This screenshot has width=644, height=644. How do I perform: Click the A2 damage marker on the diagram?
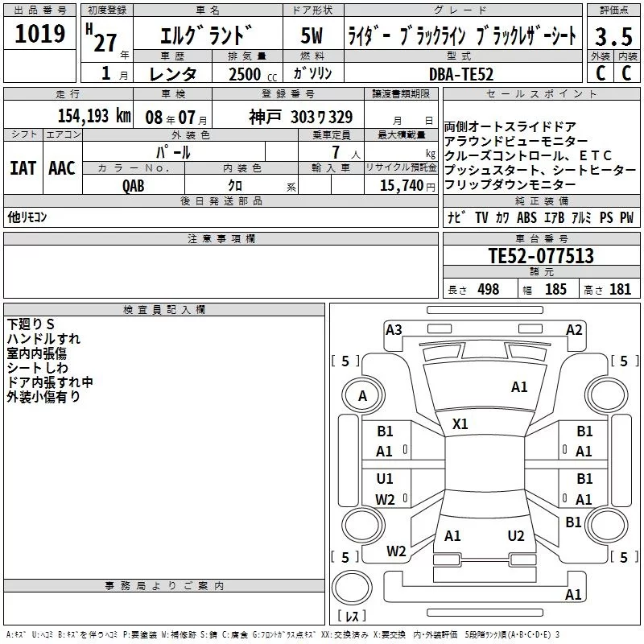click(574, 329)
